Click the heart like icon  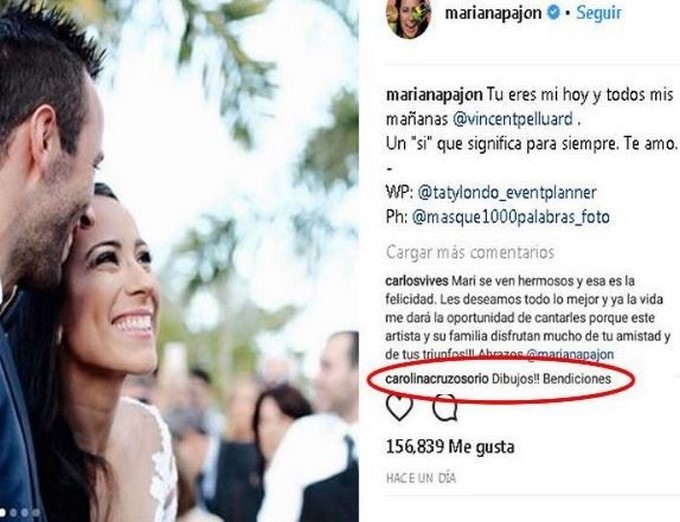pos(399,407)
